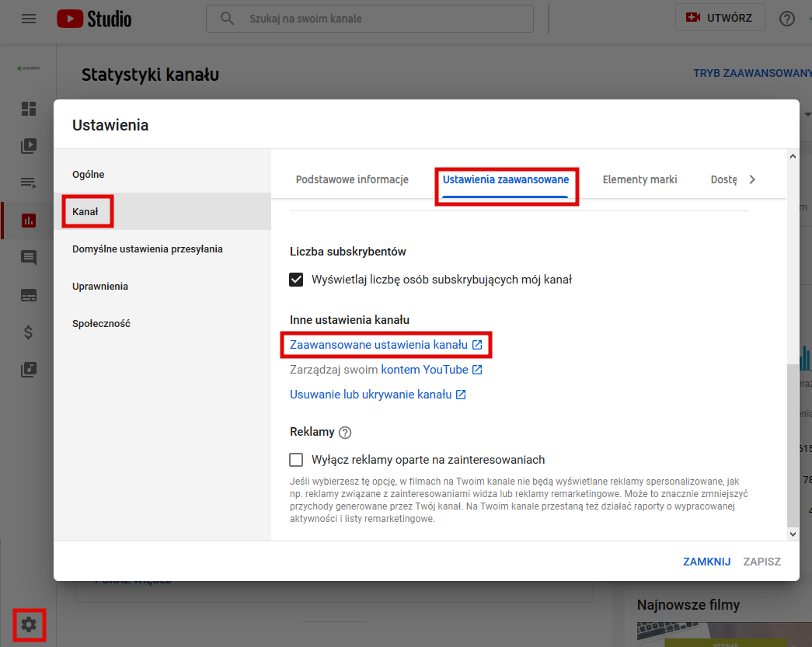Image resolution: width=812 pixels, height=647 pixels.
Task: Open the partially visible Dostę tab
Action: click(723, 179)
